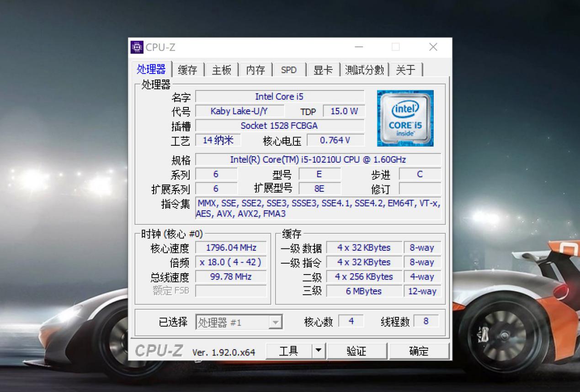The width and height of the screenshot is (580, 392).
Task: Open the SPD tab
Action: pos(288,69)
